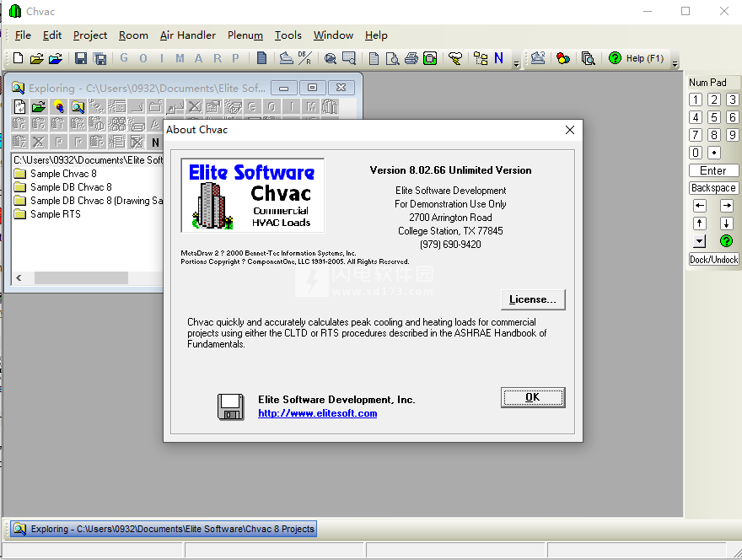Click the double-floppy Save All icon
This screenshot has height=560, width=742.
point(99,59)
